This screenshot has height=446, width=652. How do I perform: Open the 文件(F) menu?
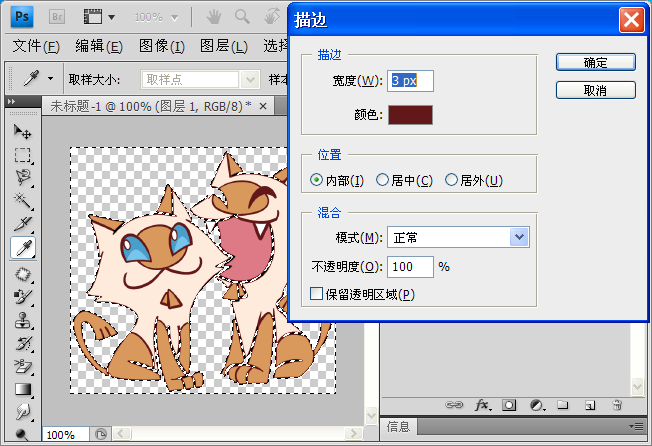36,46
